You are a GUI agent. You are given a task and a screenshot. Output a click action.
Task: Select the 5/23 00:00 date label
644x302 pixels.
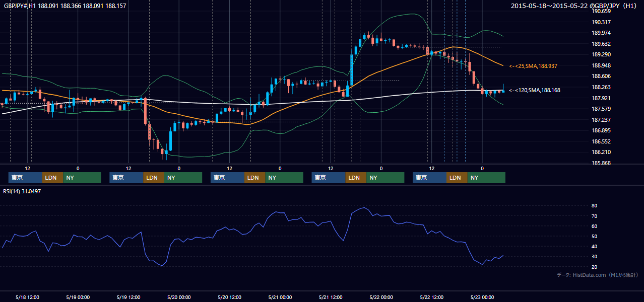coord(482,297)
